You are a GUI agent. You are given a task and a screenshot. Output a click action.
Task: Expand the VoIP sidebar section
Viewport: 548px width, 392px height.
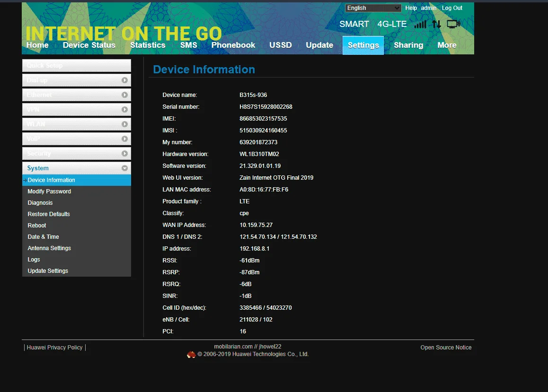coord(77,139)
